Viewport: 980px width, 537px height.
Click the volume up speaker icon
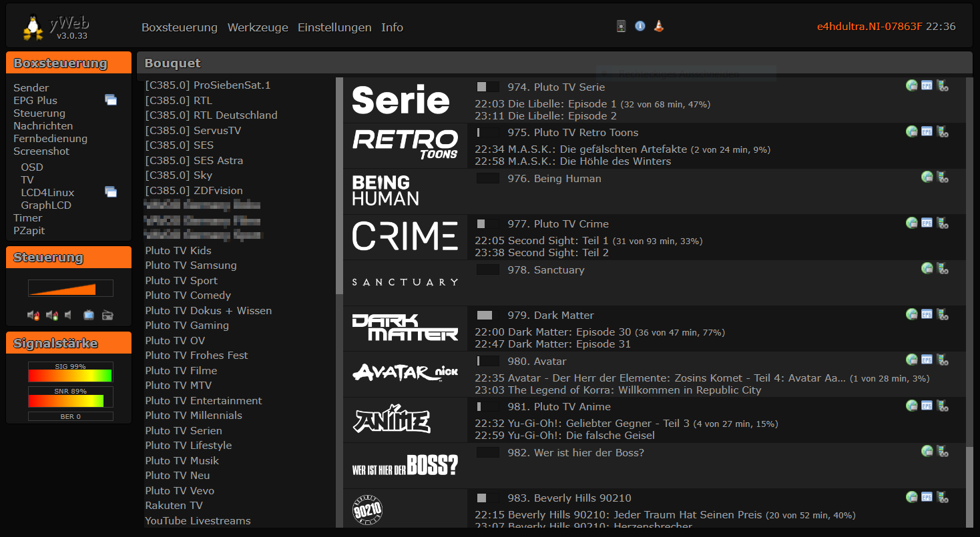[51, 315]
